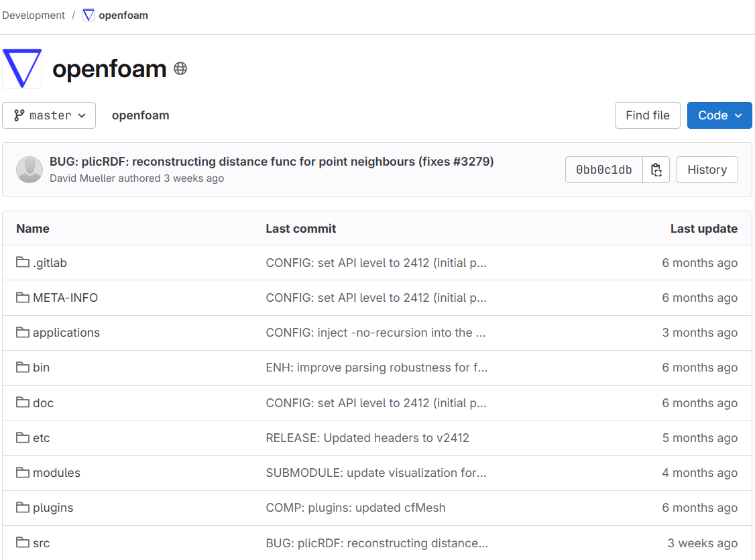The height and width of the screenshot is (560, 755).
Task: Click the Name column header
Action: pyautogui.click(x=33, y=228)
